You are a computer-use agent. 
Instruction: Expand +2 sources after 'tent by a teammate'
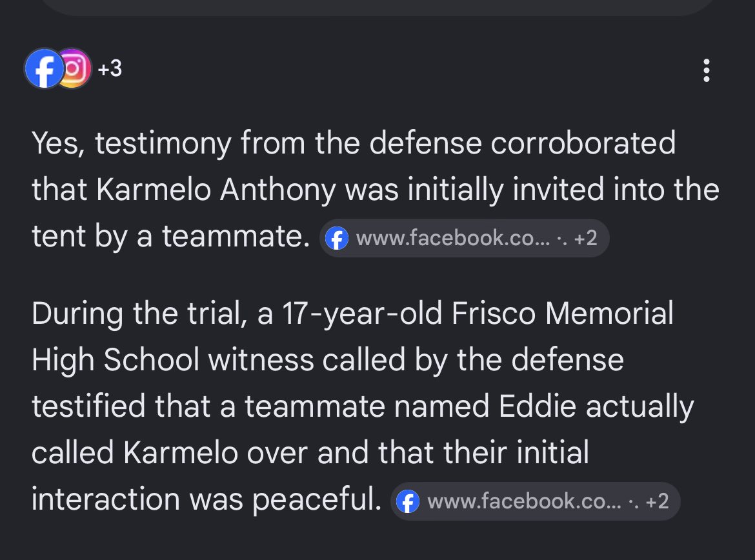coord(585,238)
